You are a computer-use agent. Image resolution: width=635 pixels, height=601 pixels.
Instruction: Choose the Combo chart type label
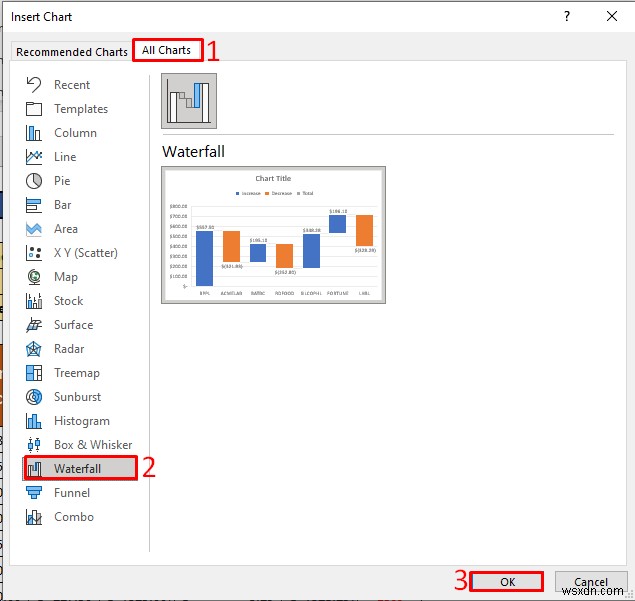point(74,517)
